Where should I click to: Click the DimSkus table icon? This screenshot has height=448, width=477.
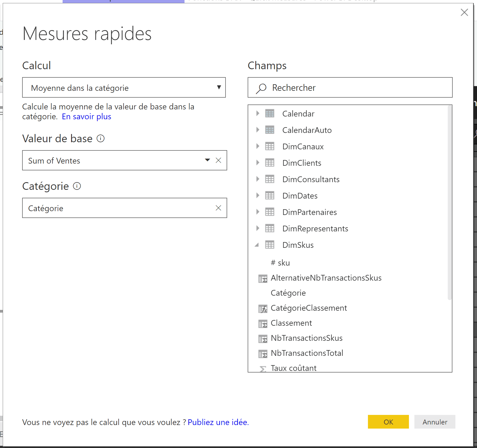coord(270,245)
